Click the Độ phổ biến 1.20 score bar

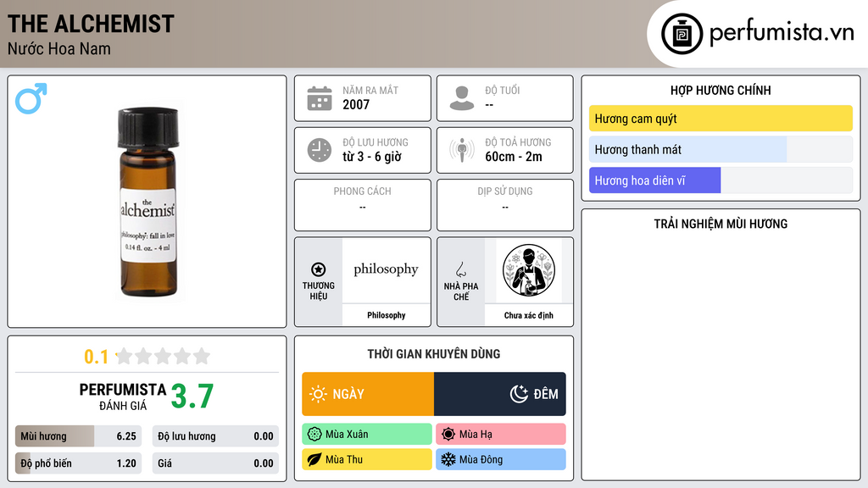(79, 463)
